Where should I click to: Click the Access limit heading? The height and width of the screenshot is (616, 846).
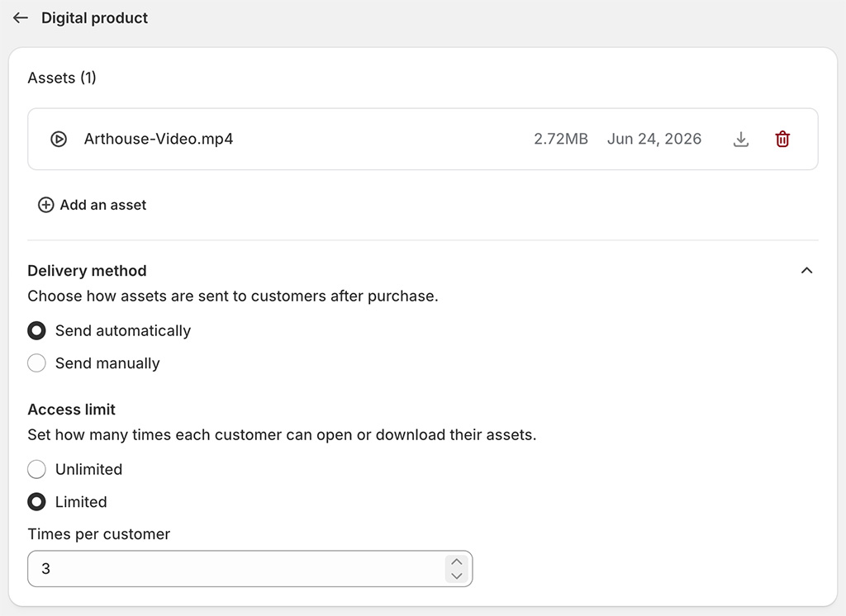[x=72, y=410]
